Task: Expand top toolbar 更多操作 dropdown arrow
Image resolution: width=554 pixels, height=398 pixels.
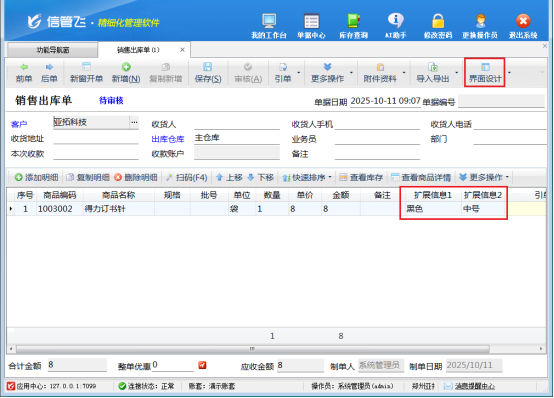Action: 351,73
